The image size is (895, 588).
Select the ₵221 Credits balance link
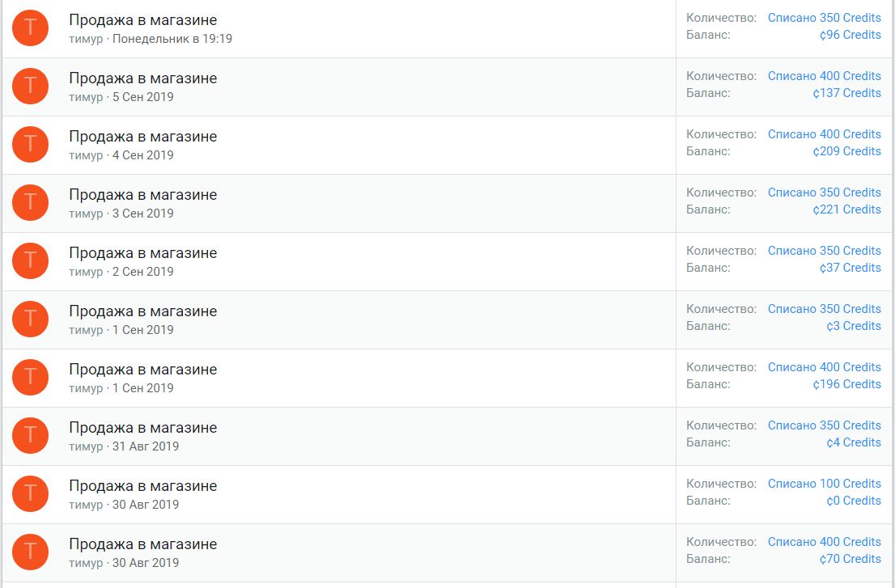tap(846, 209)
